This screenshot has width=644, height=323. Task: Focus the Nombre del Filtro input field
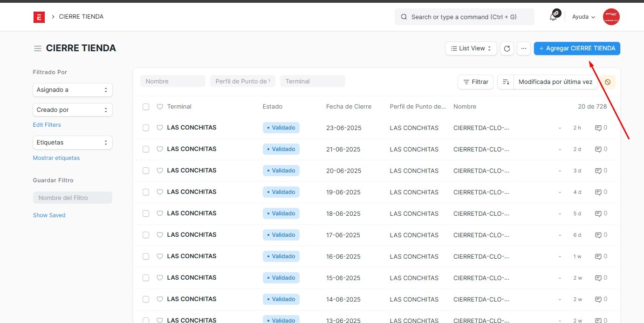[73, 198]
